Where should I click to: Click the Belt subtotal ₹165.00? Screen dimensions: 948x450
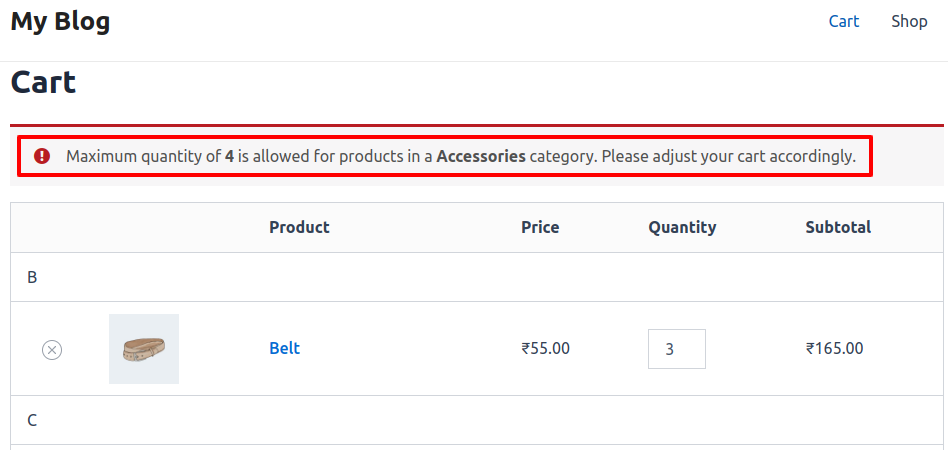point(834,349)
